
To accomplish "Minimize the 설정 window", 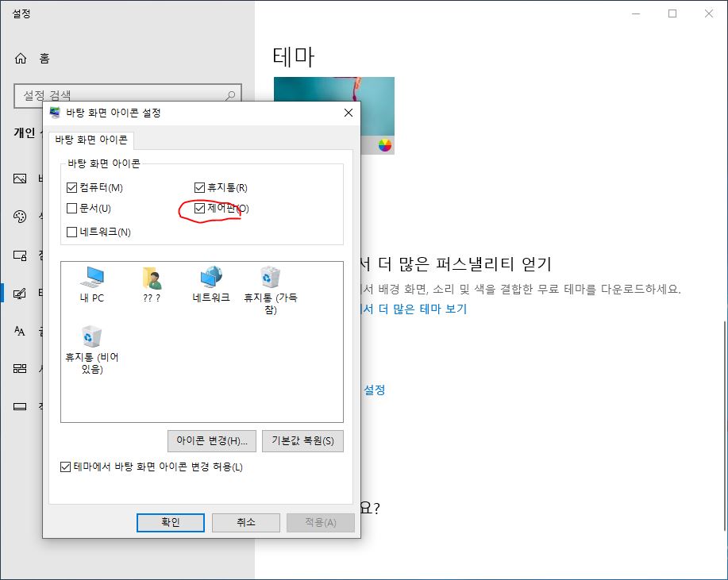I will (636, 13).
